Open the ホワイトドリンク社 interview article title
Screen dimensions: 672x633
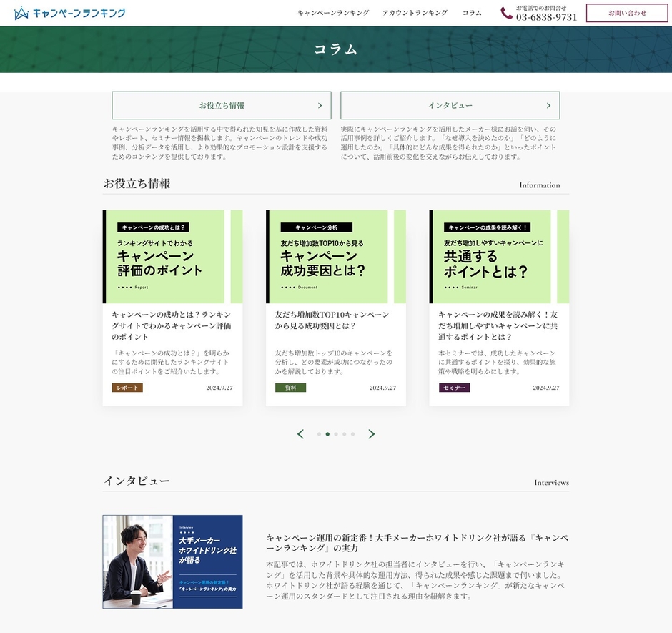[x=417, y=543]
